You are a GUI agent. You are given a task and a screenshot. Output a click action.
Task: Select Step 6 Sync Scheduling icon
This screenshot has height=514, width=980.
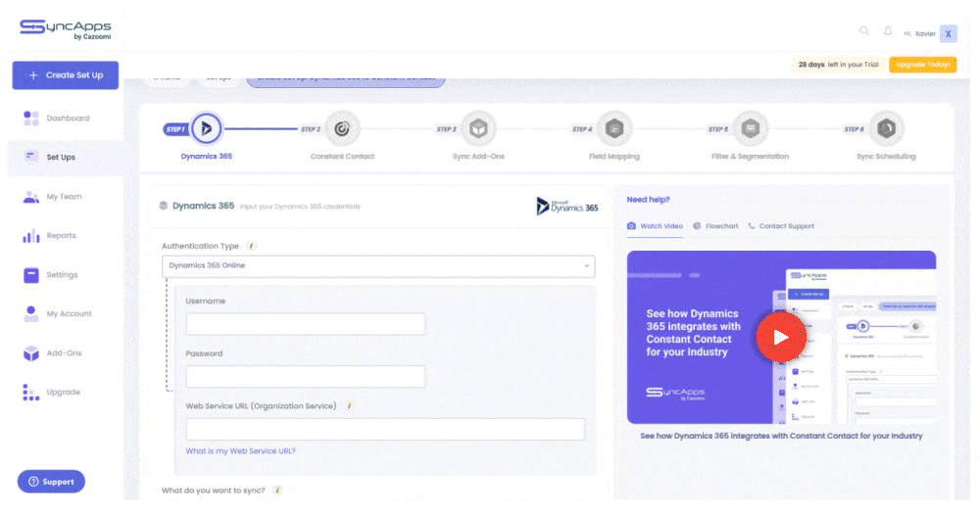click(x=886, y=128)
